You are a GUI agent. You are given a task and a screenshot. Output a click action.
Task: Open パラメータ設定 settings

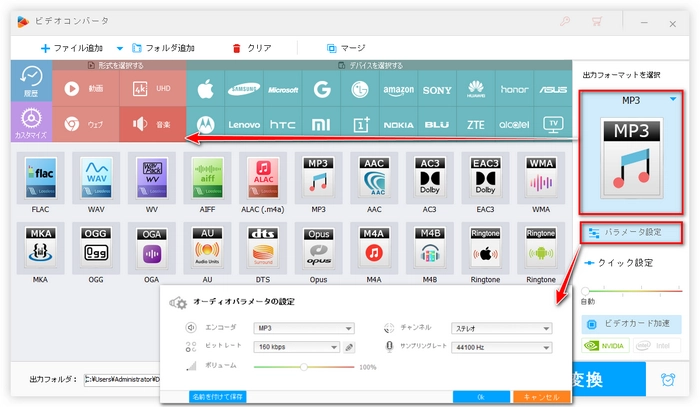click(631, 233)
